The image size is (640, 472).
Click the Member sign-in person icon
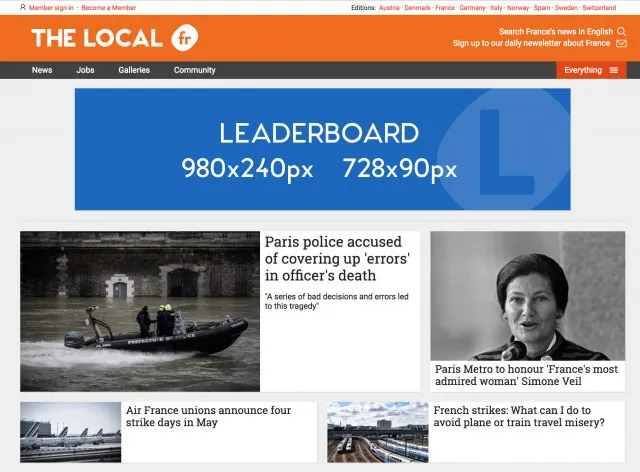[23, 7]
